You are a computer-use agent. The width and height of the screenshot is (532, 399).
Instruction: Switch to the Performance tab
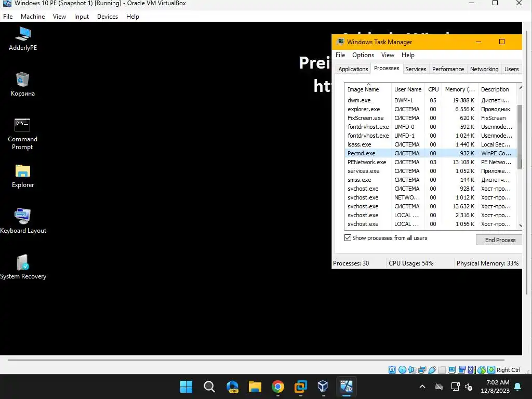448,69
